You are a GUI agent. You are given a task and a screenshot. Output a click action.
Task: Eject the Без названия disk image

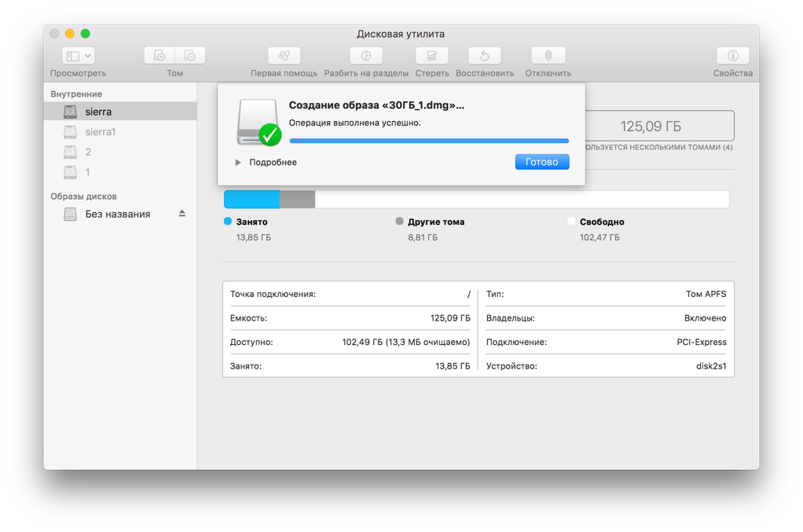pyautogui.click(x=181, y=213)
